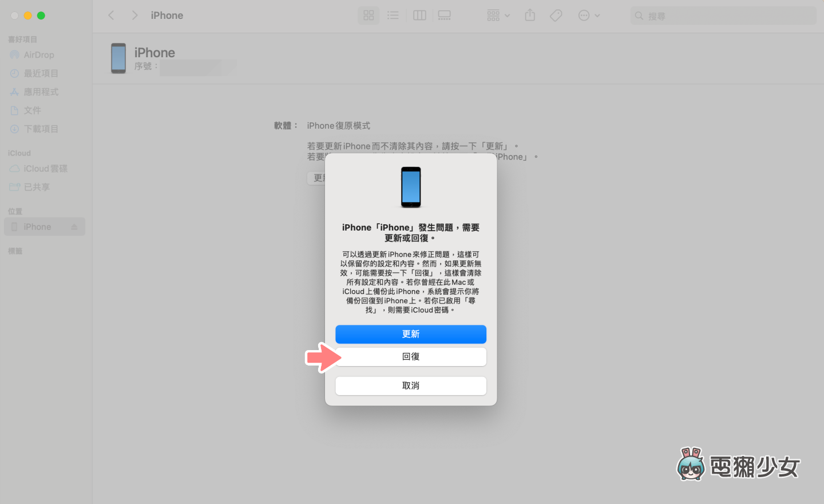The width and height of the screenshot is (824, 504).
Task: Select iCloud 雲碟 in the sidebar
Action: tap(46, 169)
